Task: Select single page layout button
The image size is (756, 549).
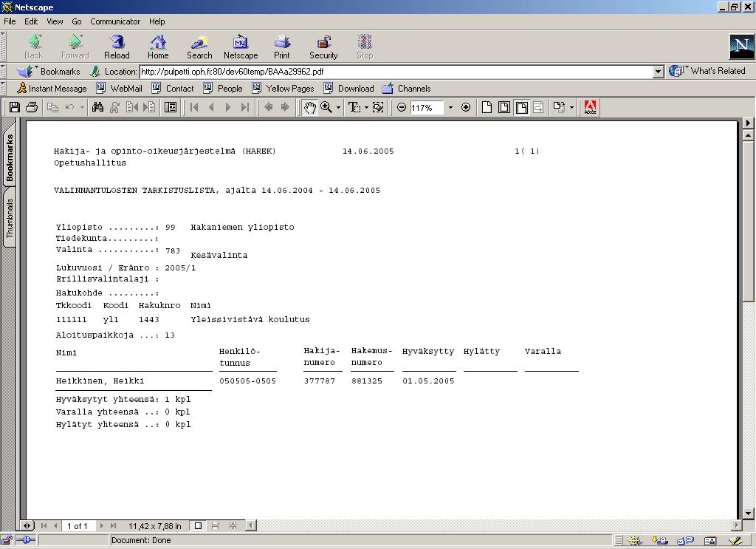Action: (x=198, y=526)
